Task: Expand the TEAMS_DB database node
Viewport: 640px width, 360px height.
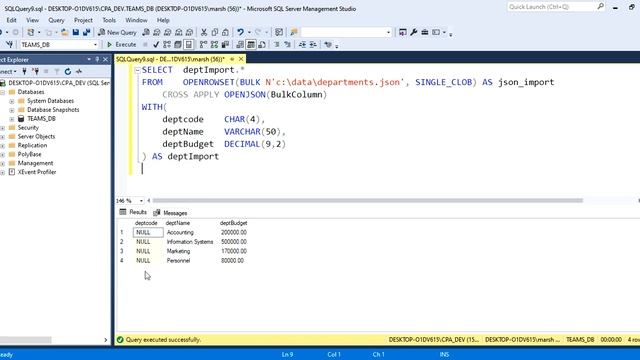Action: coord(11,119)
